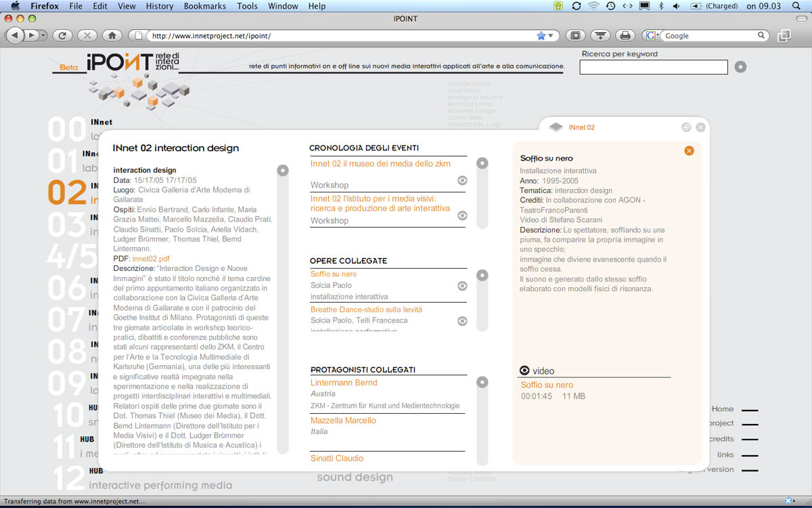View Innet 02 l'istituto per i media visivi event
Image resolution: width=812 pixels, height=508 pixels.
[x=462, y=215]
